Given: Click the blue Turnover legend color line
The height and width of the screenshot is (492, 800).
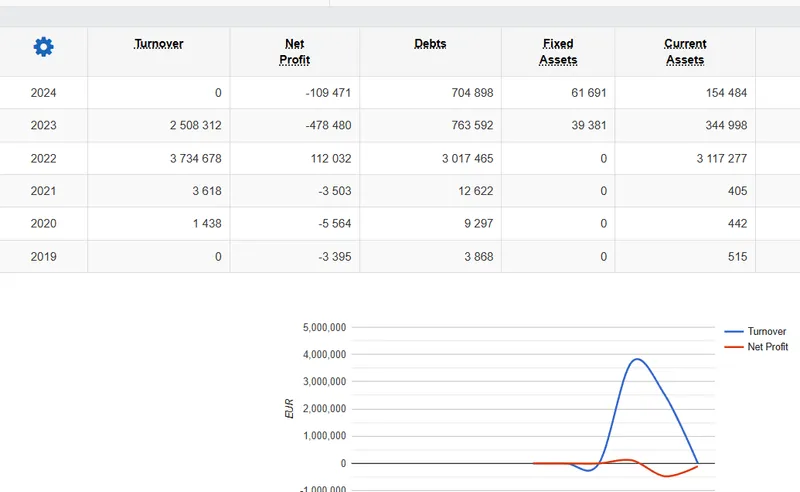Looking at the screenshot, I should click(x=733, y=332).
